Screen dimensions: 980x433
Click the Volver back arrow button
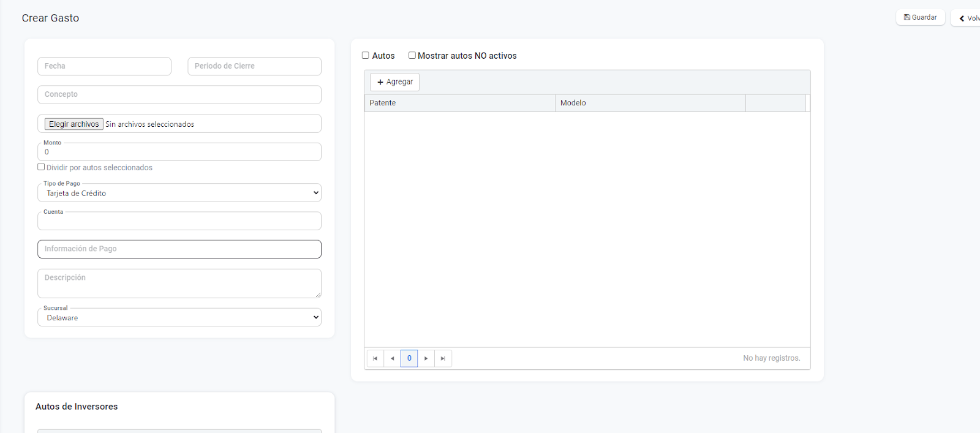point(968,18)
